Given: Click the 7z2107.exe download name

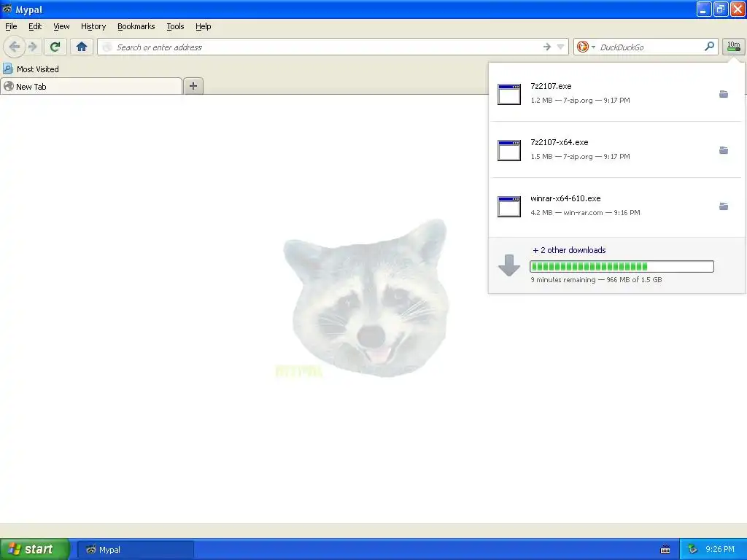Looking at the screenshot, I should coord(551,86).
